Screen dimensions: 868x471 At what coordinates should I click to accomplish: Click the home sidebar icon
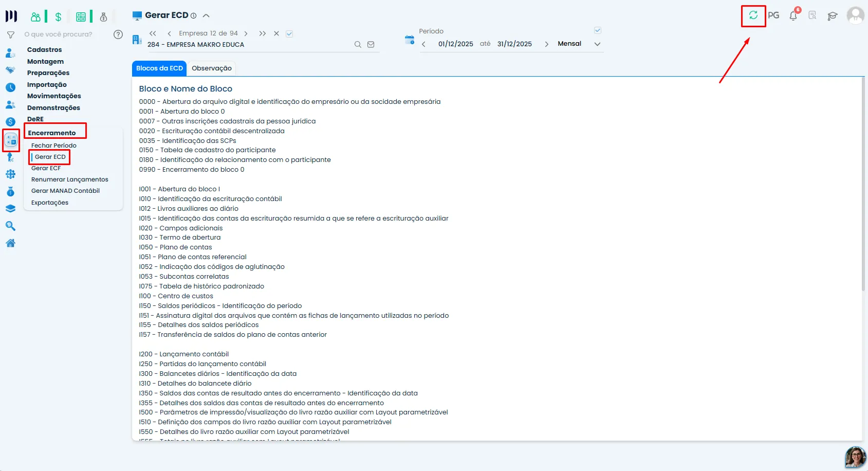pos(10,243)
